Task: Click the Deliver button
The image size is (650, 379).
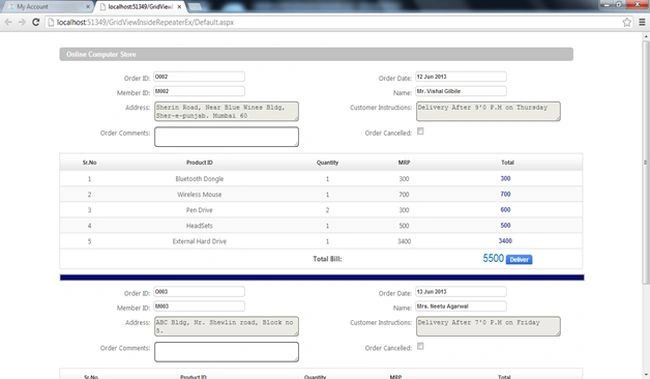Action: [x=519, y=260]
